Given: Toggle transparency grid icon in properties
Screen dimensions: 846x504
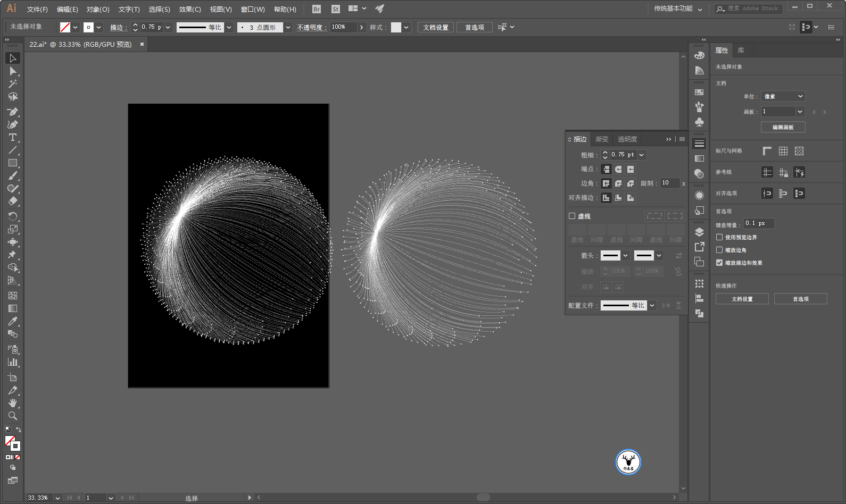Looking at the screenshot, I should point(799,151).
